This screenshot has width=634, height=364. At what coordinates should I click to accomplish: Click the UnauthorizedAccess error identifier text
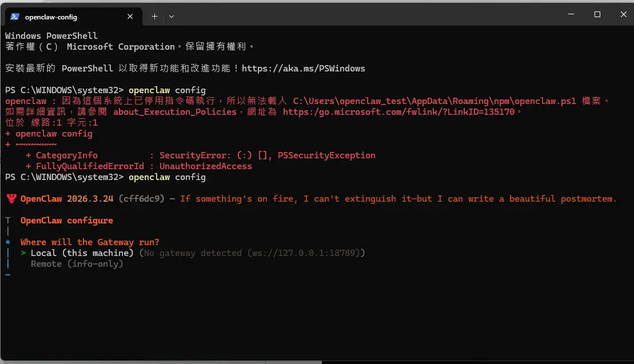point(205,166)
